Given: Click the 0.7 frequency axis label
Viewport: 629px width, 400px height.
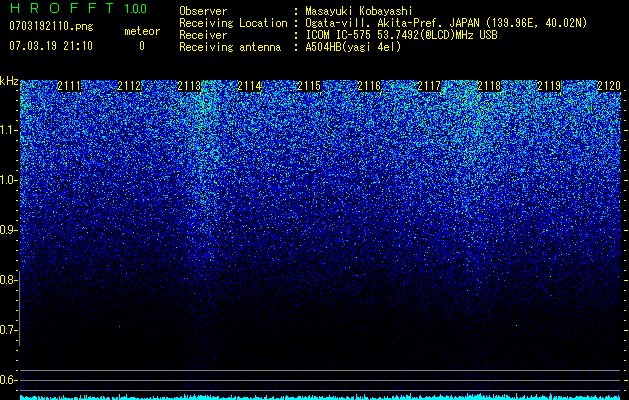Looking at the screenshot, I should tap(8, 330).
